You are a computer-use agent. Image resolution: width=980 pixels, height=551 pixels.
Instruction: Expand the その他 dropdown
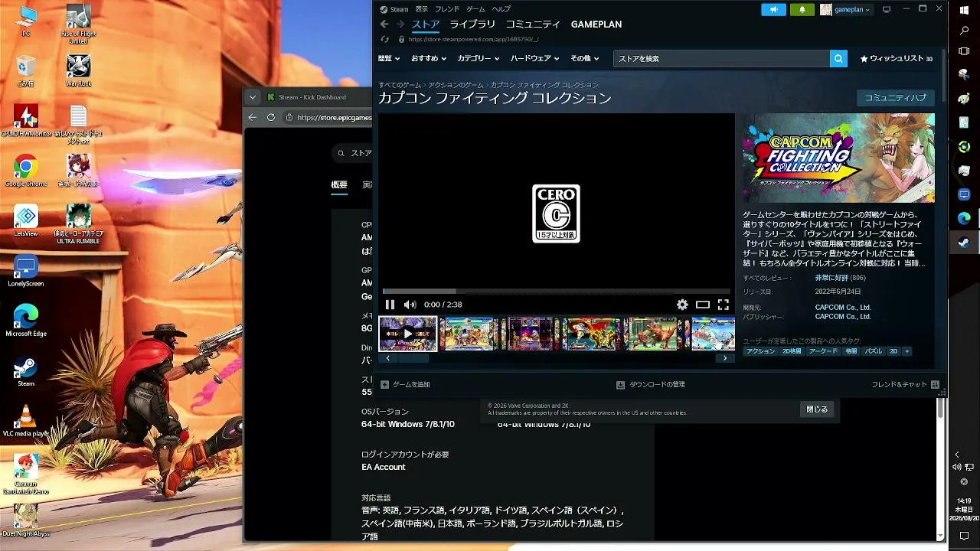[x=585, y=58]
